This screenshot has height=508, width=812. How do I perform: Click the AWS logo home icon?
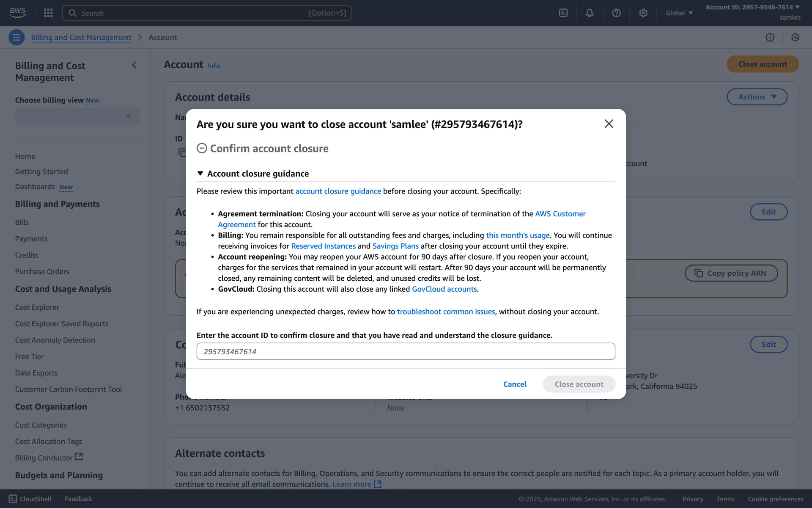(x=17, y=13)
